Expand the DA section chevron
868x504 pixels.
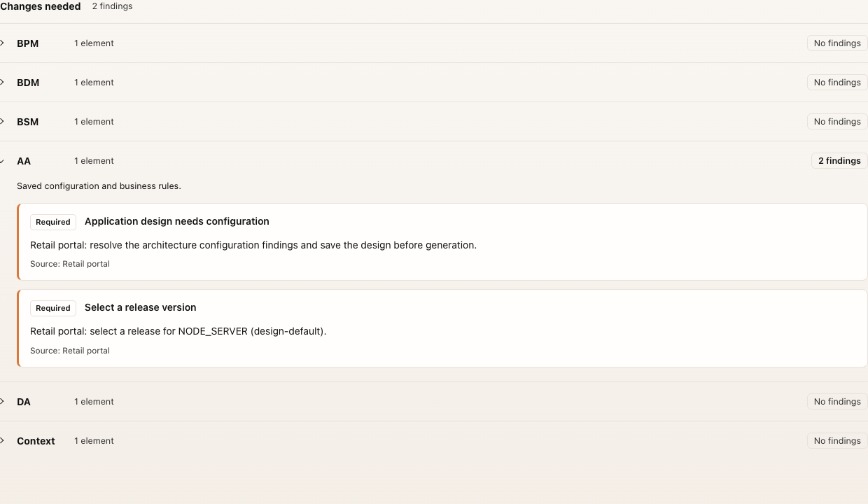coord(2,402)
